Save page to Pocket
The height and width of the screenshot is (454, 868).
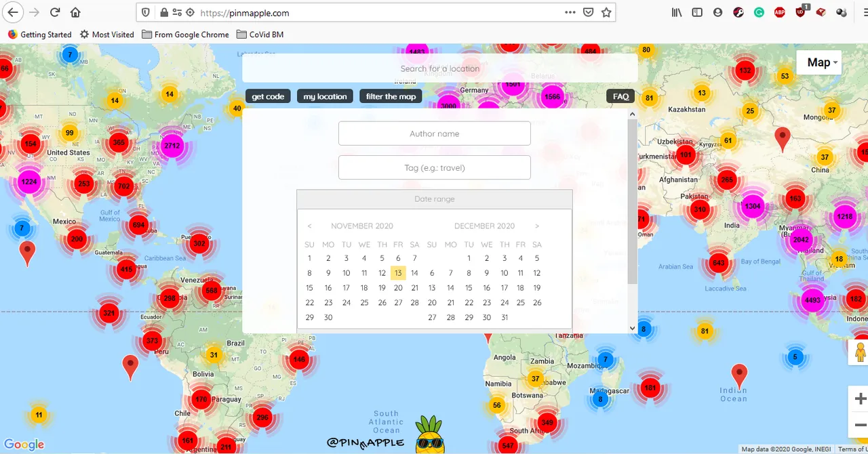coord(589,12)
